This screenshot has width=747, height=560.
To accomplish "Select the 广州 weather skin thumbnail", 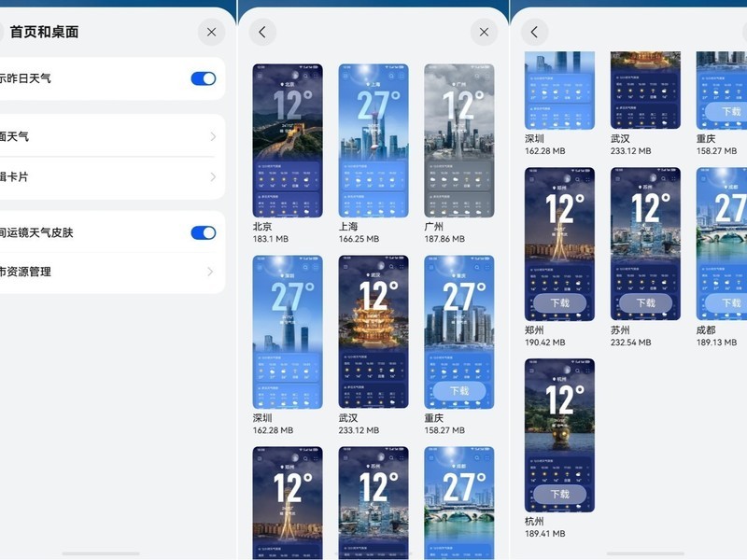I will pos(459,141).
